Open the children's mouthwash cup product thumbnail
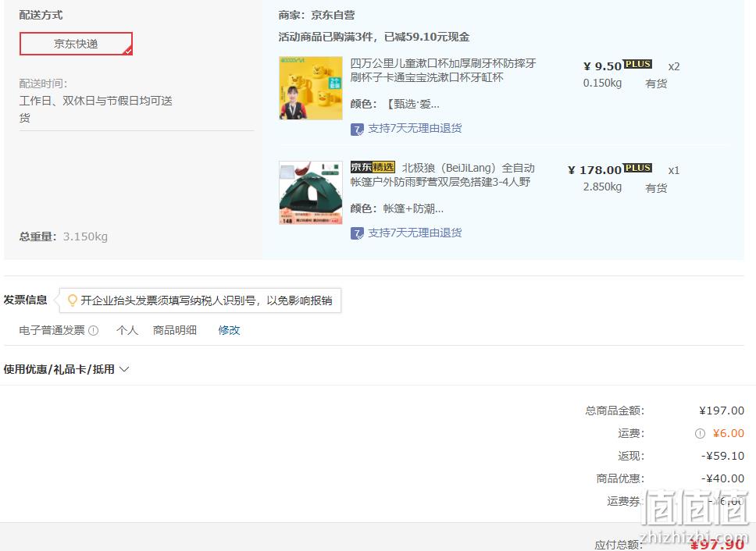This screenshot has height=551, width=756. (311, 88)
